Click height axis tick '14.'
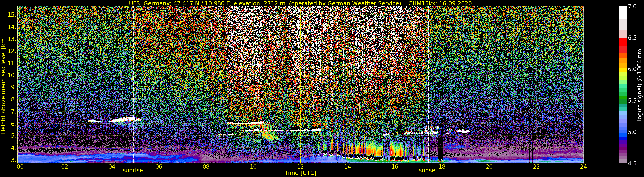This screenshot has width=644, height=177. coord(12,27)
